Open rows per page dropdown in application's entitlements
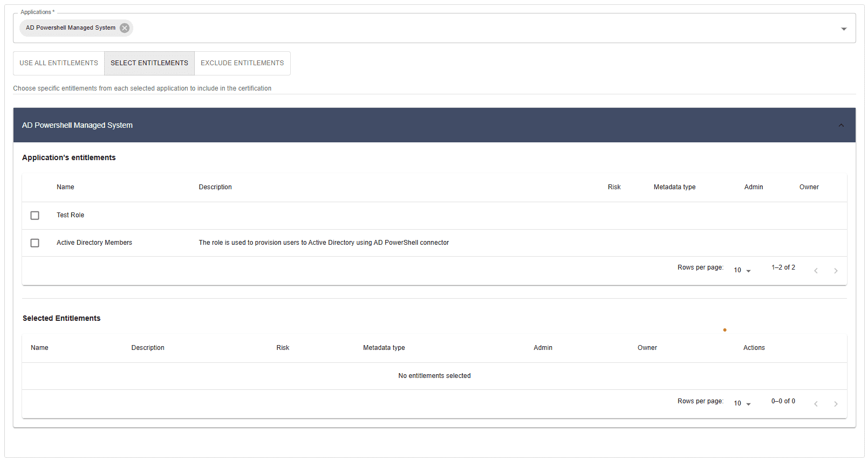This screenshot has height=461, width=868. [x=742, y=270]
